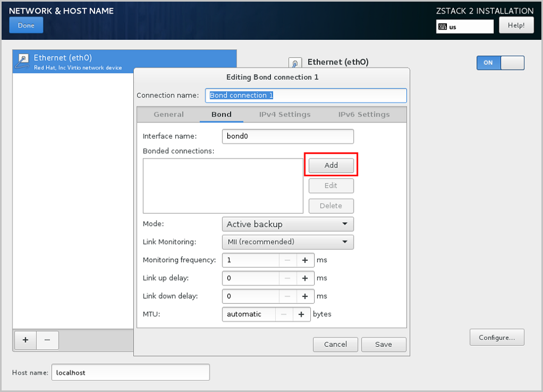Open the IPv6 Settings tab
543x392 pixels.
[364, 114]
